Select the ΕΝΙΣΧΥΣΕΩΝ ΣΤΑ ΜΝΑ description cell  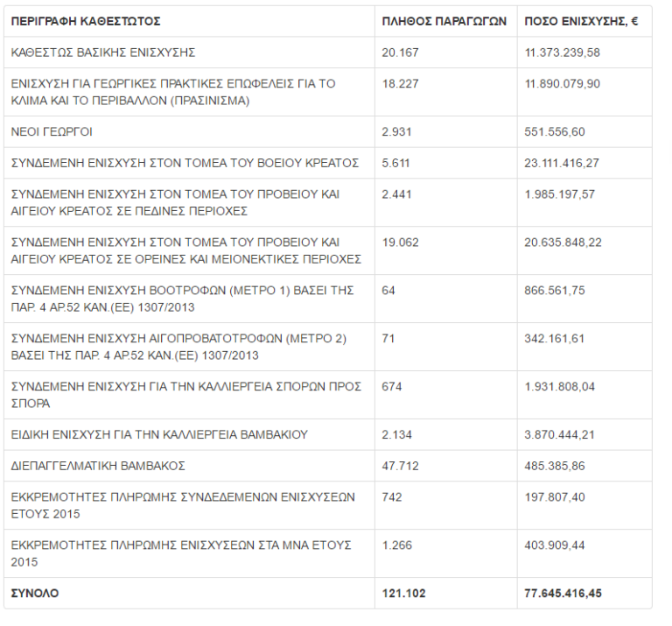click(x=181, y=553)
